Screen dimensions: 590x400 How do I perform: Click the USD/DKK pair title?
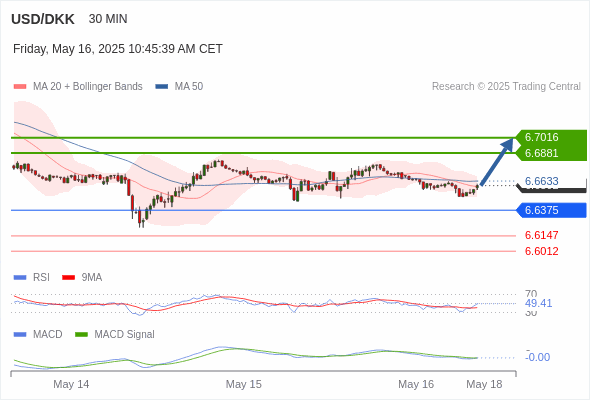(x=43, y=19)
